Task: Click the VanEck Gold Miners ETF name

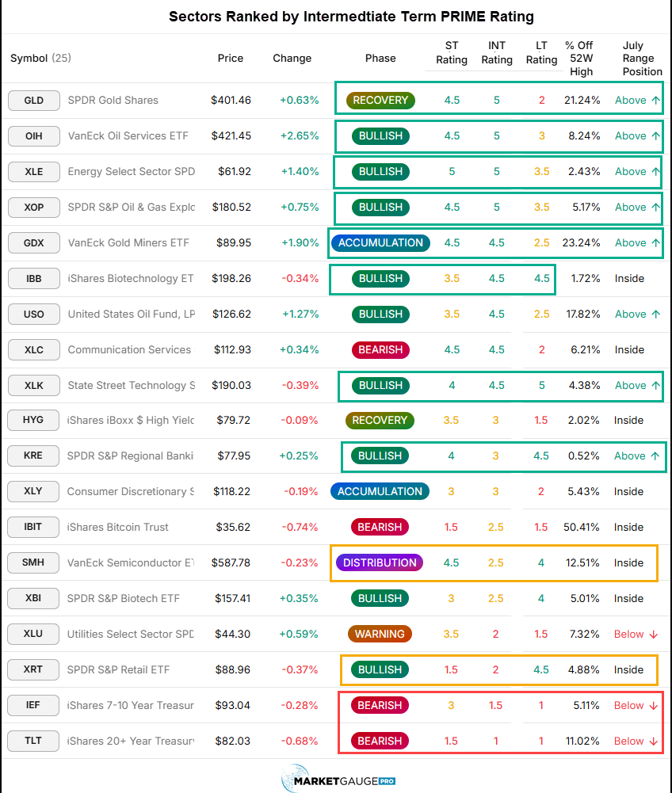Action: pos(128,242)
